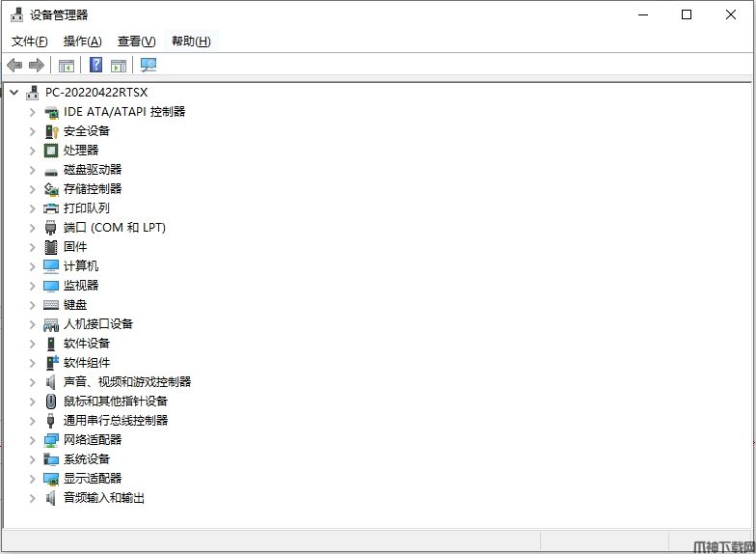Click the Back arrow toolbar icon
The height and width of the screenshot is (554, 756).
[14, 65]
